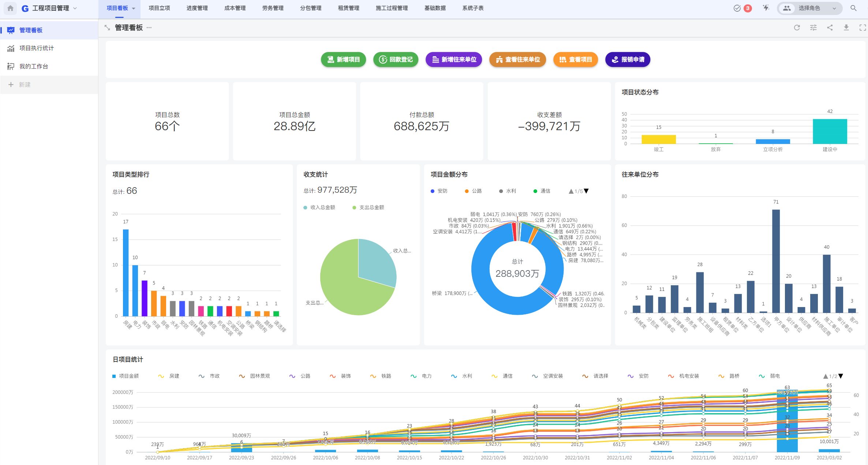Click the lightning quick action icon
Viewport: 868px width, 465px height.
pyautogui.click(x=766, y=8)
